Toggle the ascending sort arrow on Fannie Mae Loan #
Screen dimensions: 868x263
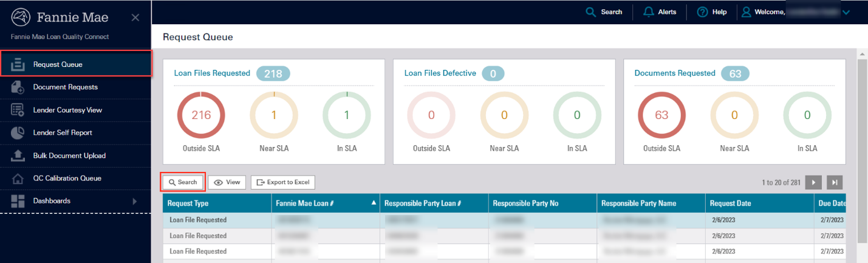point(374,203)
